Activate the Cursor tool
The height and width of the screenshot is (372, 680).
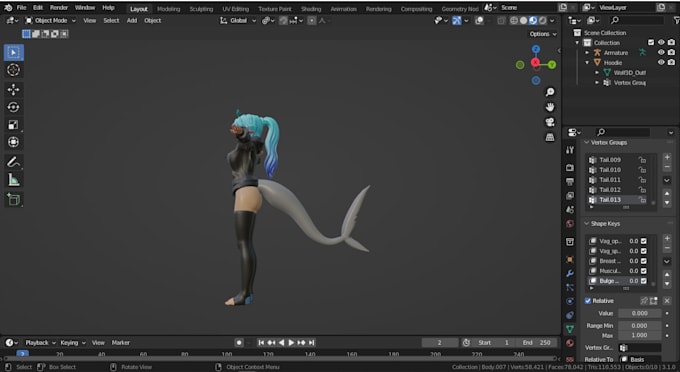pyautogui.click(x=14, y=70)
